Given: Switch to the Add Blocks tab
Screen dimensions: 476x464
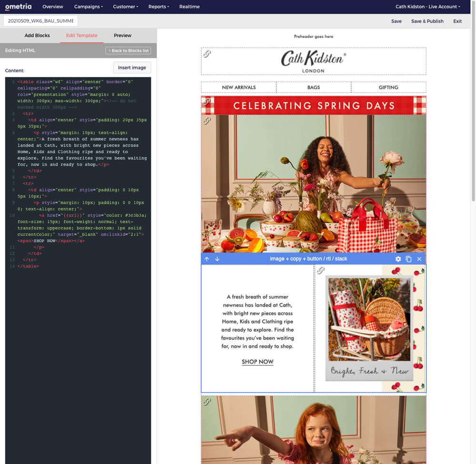Looking at the screenshot, I should click(x=37, y=35).
